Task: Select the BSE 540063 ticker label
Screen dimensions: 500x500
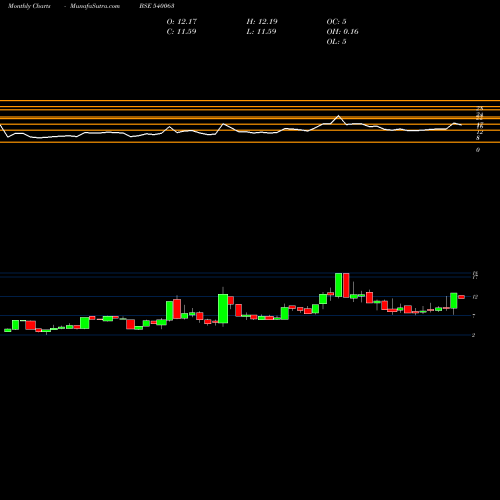Action: pos(157,6)
